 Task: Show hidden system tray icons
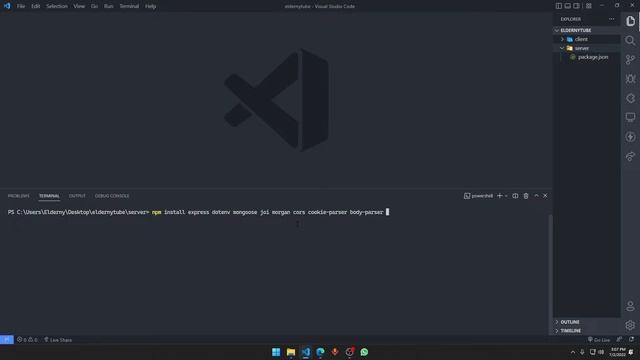coord(573,352)
